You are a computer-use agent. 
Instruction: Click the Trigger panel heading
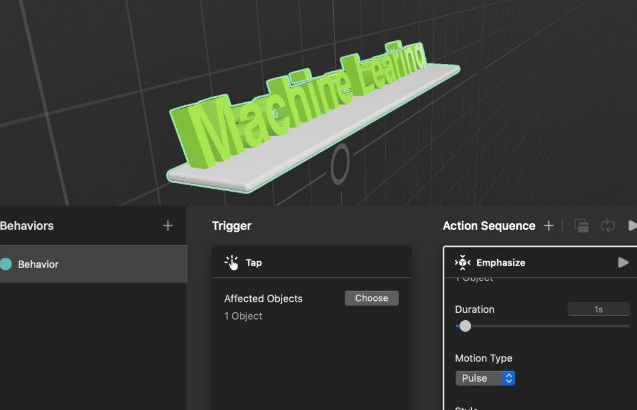tap(232, 226)
